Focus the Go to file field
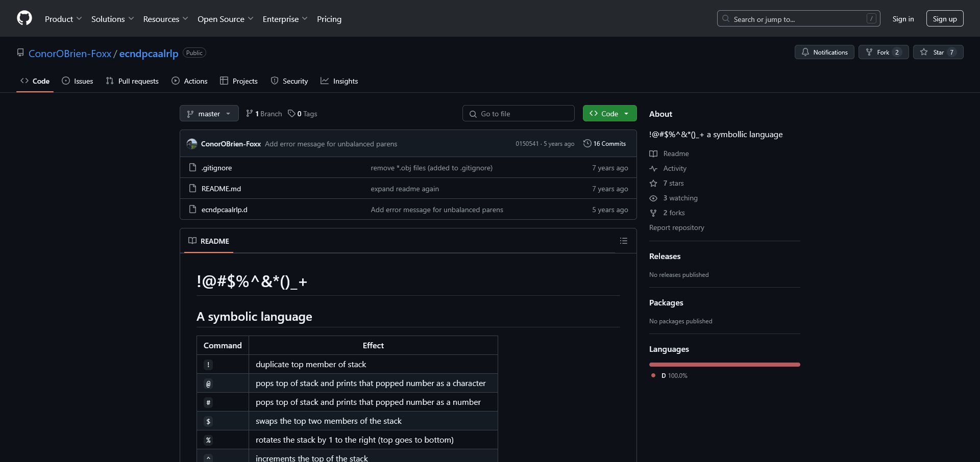This screenshot has width=980, height=462. [519, 113]
